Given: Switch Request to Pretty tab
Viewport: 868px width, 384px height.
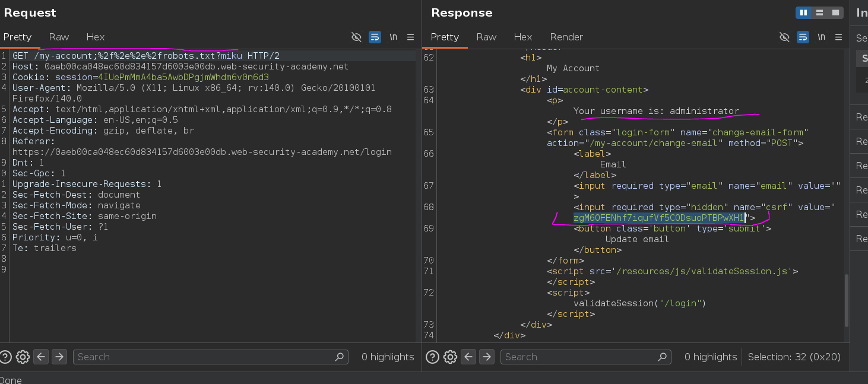Looking at the screenshot, I should (x=17, y=37).
